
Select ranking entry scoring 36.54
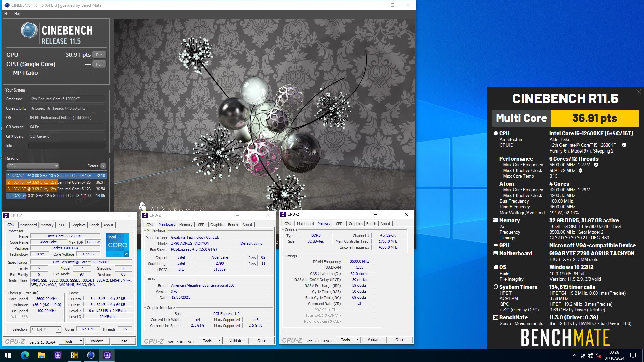tap(56, 189)
